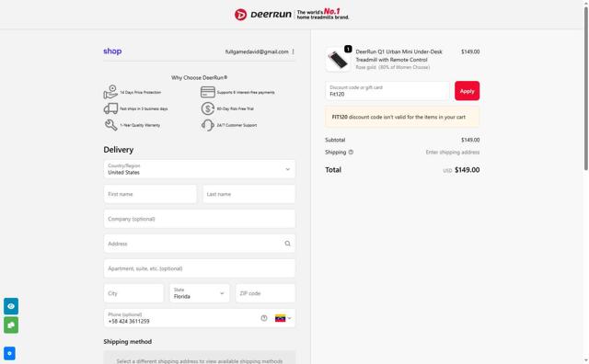Click the blue eye extension icon
Screen dimensions: 589x364
tap(11, 306)
